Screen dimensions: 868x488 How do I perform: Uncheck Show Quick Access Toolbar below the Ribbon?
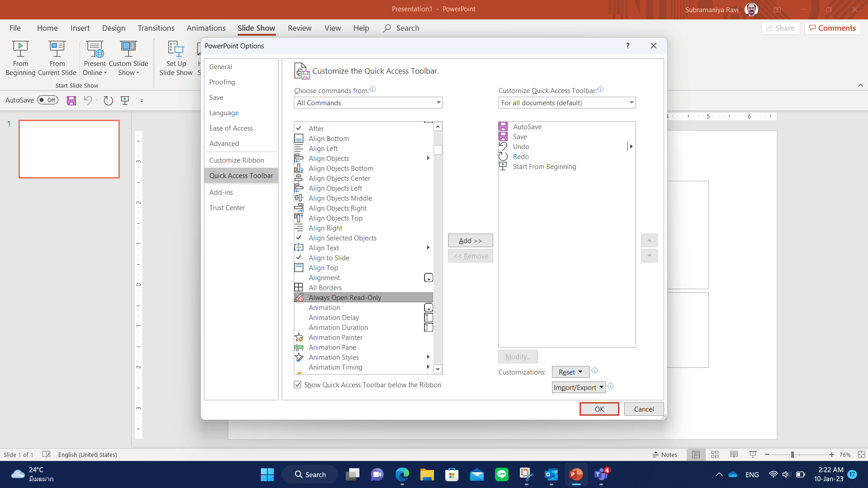click(x=297, y=385)
